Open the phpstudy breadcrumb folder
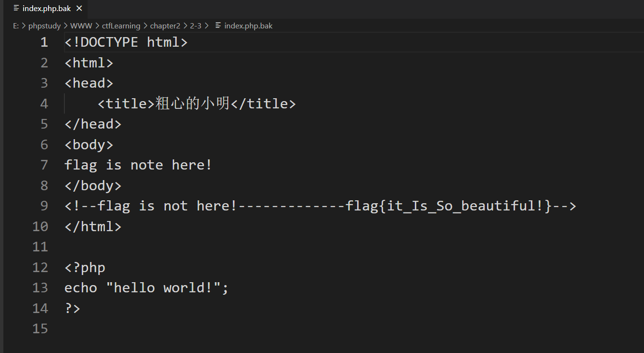644x353 pixels. coord(44,26)
